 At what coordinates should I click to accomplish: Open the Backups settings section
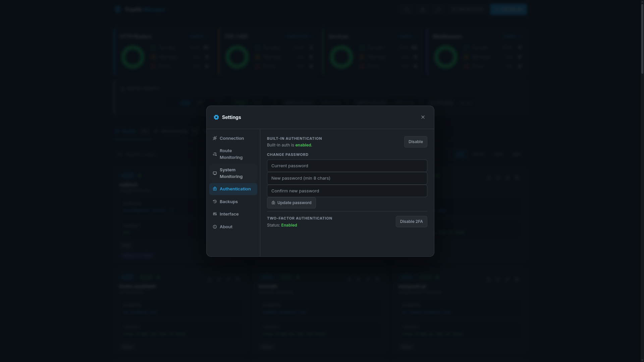[x=229, y=201]
